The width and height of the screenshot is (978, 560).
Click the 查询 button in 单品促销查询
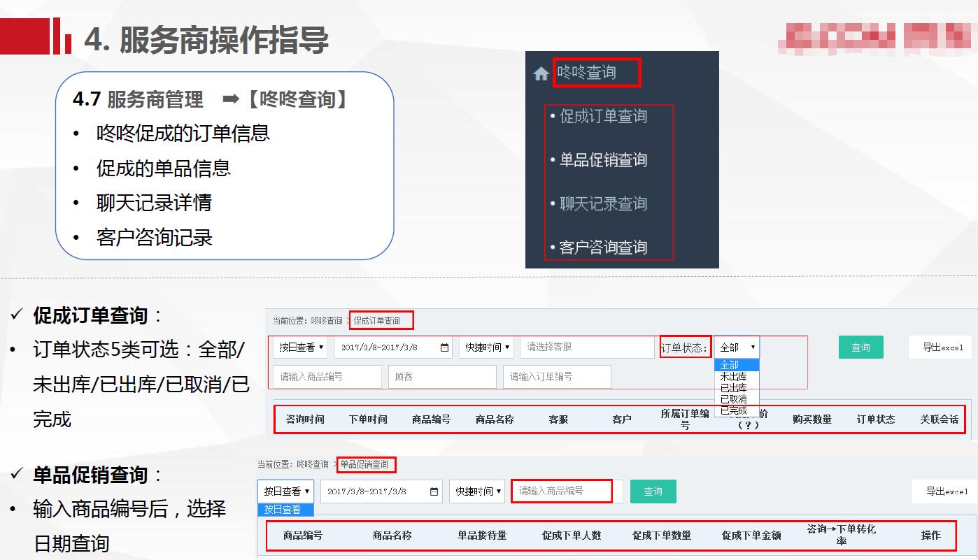tap(653, 491)
